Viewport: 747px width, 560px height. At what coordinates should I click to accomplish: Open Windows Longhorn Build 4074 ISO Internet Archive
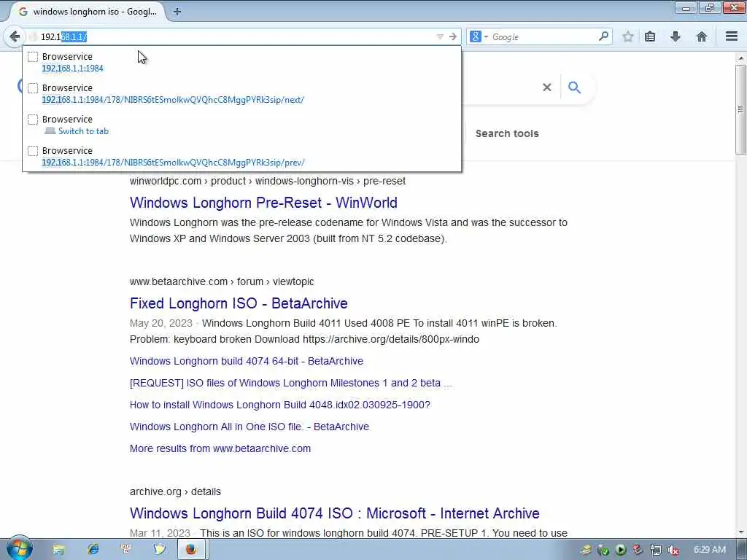pyautogui.click(x=334, y=513)
